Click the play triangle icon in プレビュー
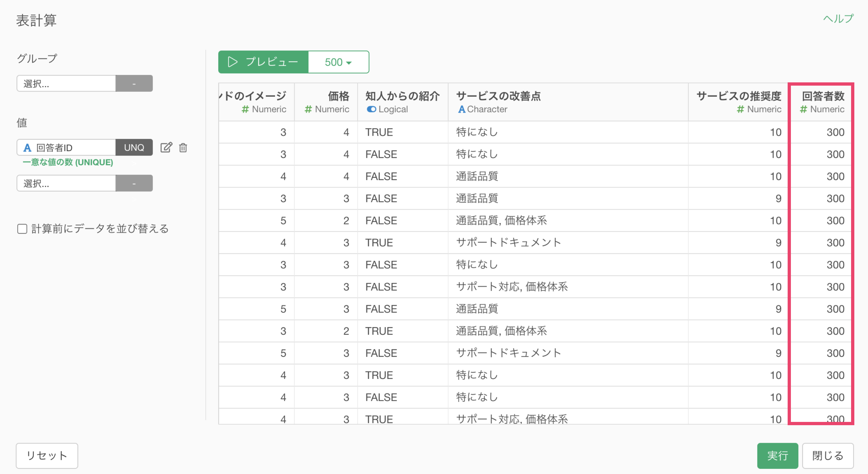 pyautogui.click(x=233, y=62)
